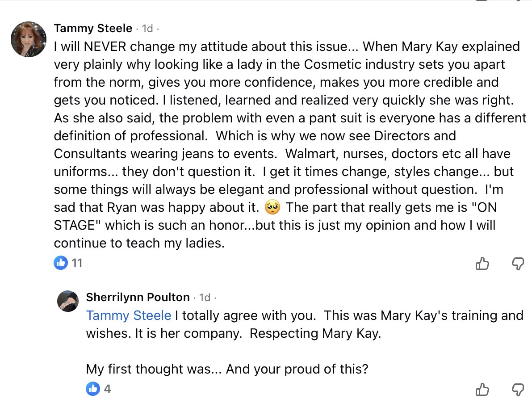Click the "My first thought was" reply line
The height and width of the screenshot is (416, 532).
227,369
